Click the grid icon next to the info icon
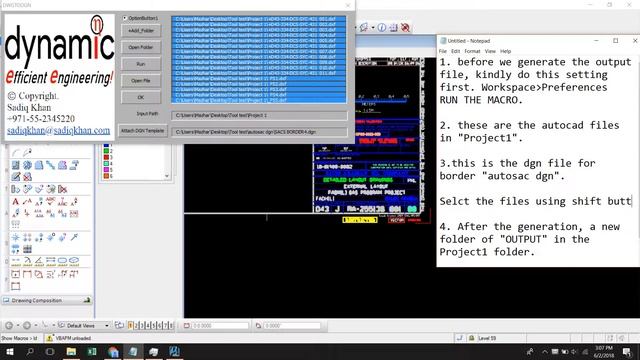 (393, 27)
